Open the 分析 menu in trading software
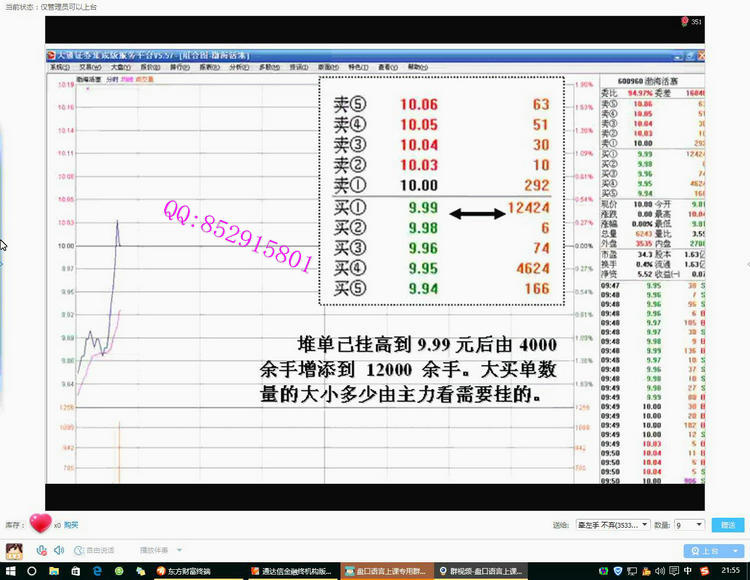750x580 pixels. pyautogui.click(x=237, y=68)
